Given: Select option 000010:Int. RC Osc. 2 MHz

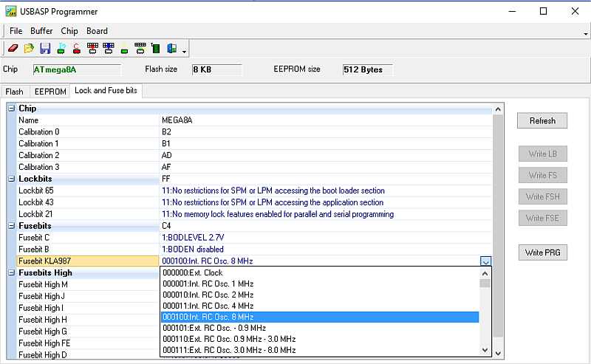Looking at the screenshot, I should pos(320,295).
